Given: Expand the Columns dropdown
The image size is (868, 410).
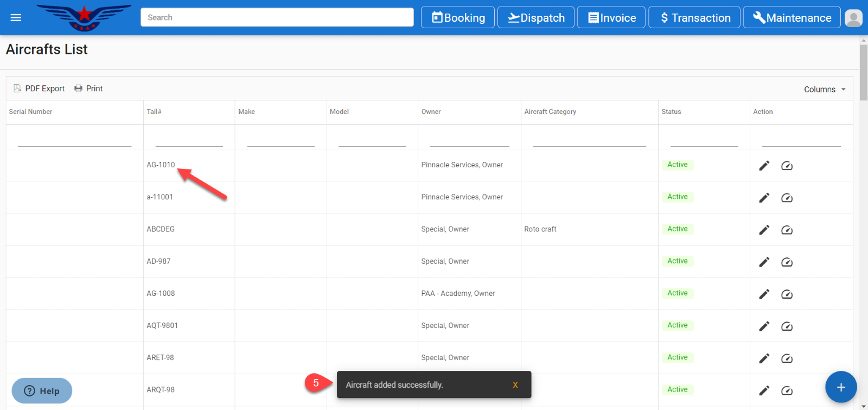Looking at the screenshot, I should coord(825,90).
